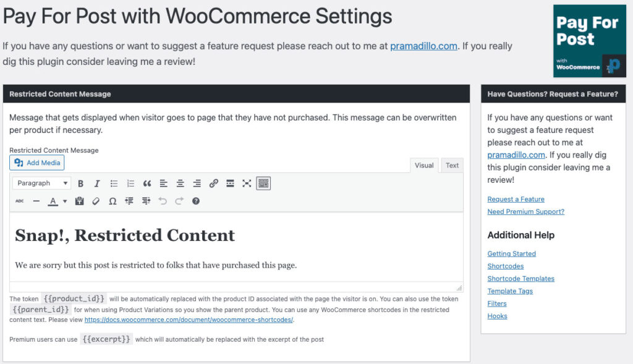Open Shortcode Templates help link

pyautogui.click(x=520, y=279)
